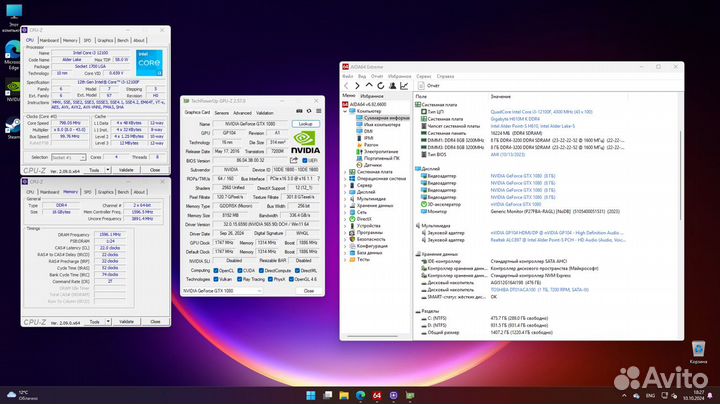Toggle the Vulkan checkbox in GPU-Z
The image size is (720, 404).
click(216, 279)
